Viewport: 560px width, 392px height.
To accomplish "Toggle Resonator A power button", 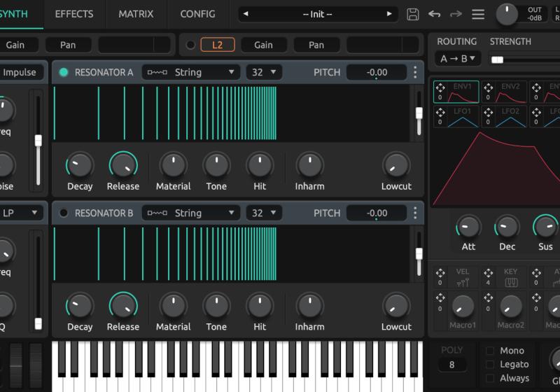I will point(64,72).
